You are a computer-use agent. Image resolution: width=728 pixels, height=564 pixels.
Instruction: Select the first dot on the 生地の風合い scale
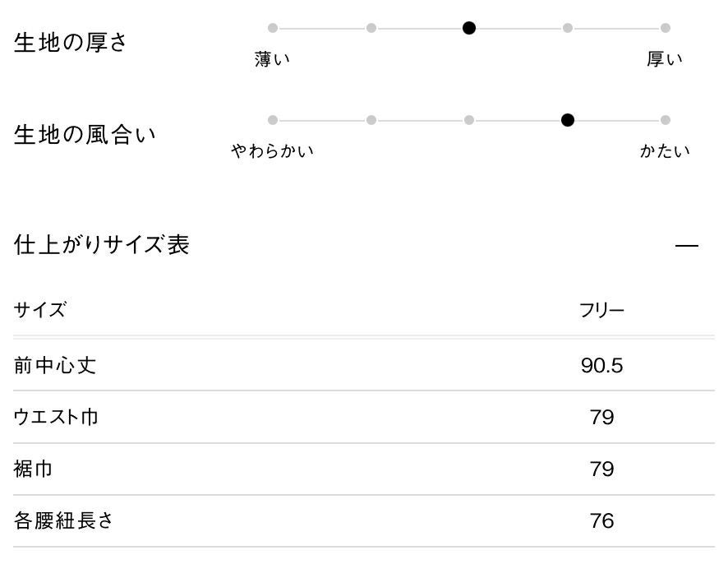pyautogui.click(x=273, y=120)
